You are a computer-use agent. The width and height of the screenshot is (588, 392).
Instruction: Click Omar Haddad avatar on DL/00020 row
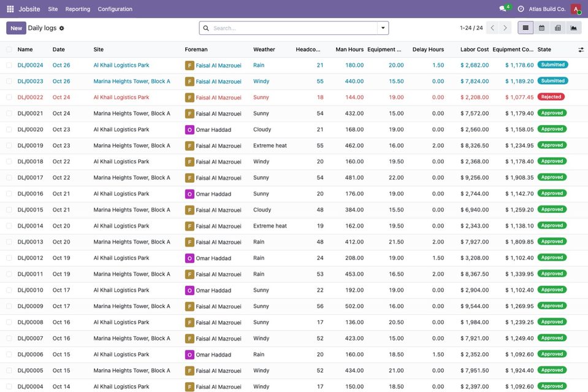pyautogui.click(x=189, y=130)
